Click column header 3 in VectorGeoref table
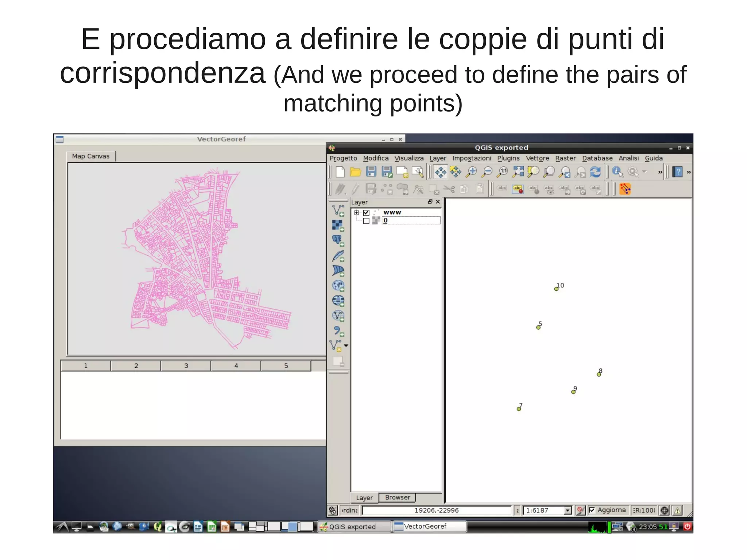 (186, 366)
